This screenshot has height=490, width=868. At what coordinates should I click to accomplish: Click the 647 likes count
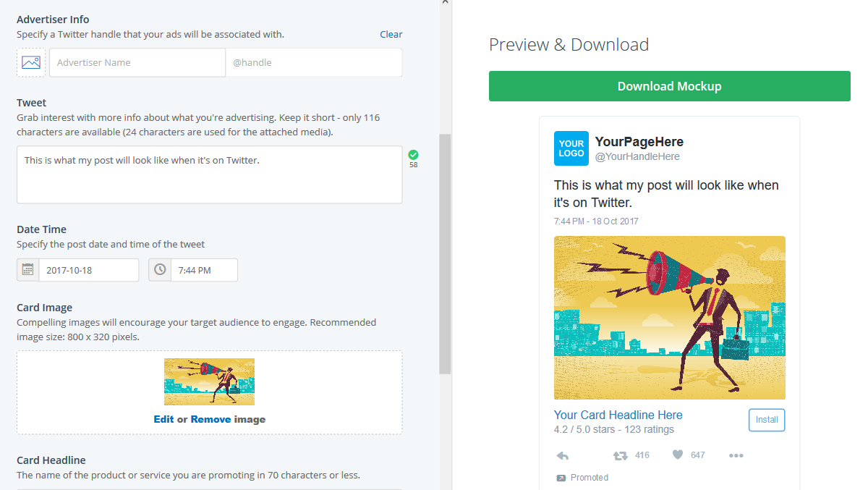pos(698,455)
